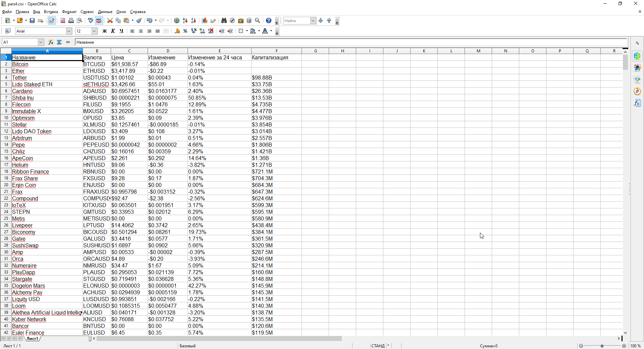Center cell content horizontally

141,31
